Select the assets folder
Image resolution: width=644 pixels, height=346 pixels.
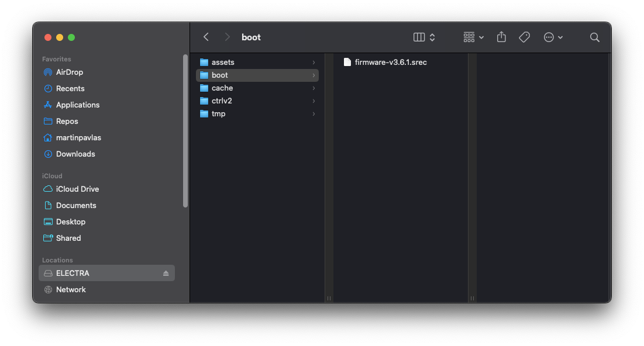tap(257, 63)
